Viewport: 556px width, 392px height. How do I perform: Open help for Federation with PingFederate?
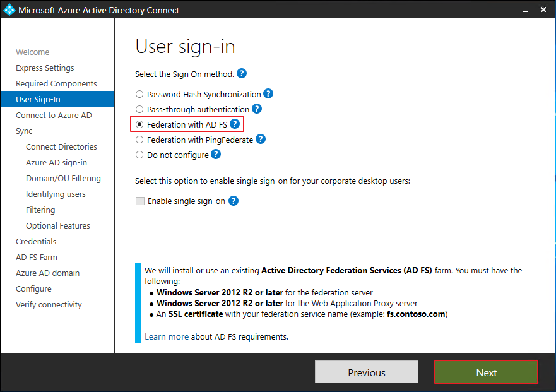(261, 139)
